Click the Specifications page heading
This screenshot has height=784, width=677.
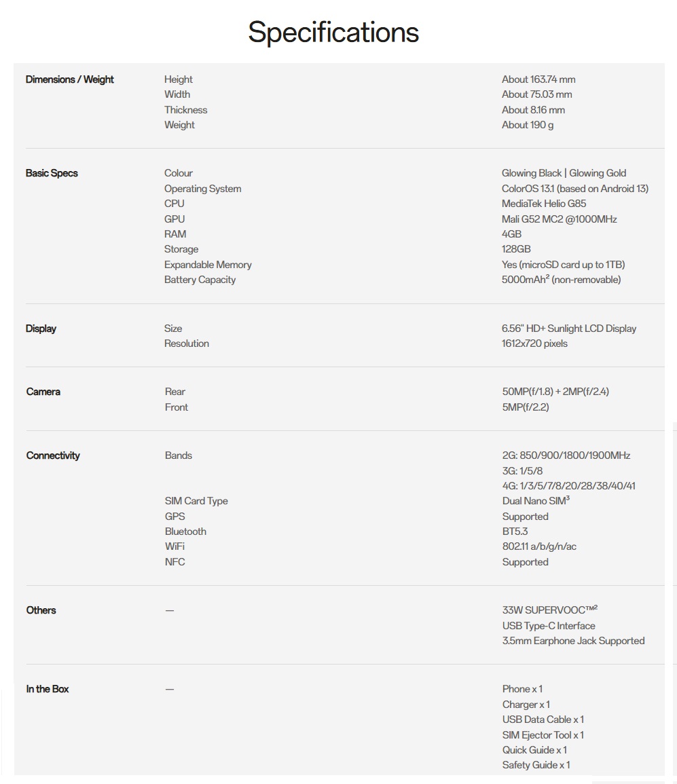(x=333, y=32)
